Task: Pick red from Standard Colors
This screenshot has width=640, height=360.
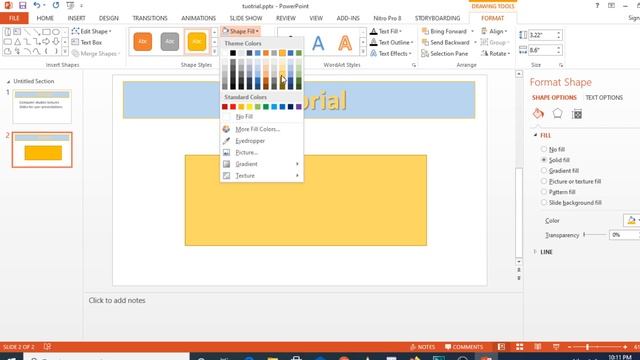Action: point(233,107)
